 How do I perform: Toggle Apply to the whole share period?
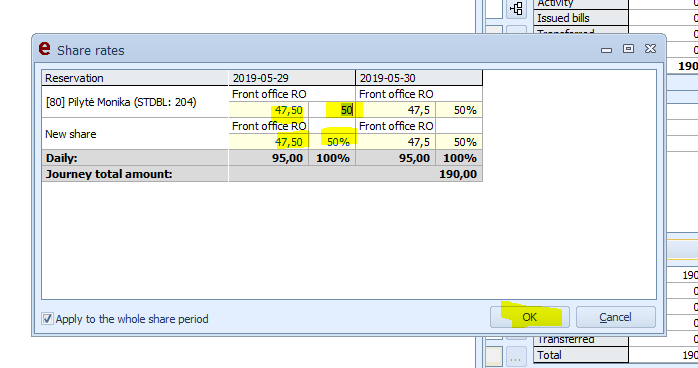tap(47, 319)
